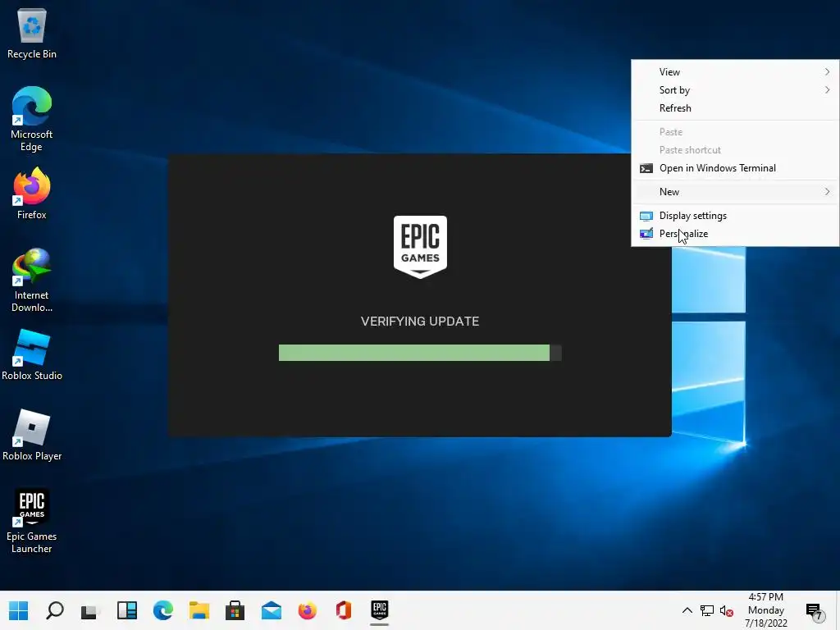
Task: Click the muted volume tray icon
Action: (x=727, y=610)
